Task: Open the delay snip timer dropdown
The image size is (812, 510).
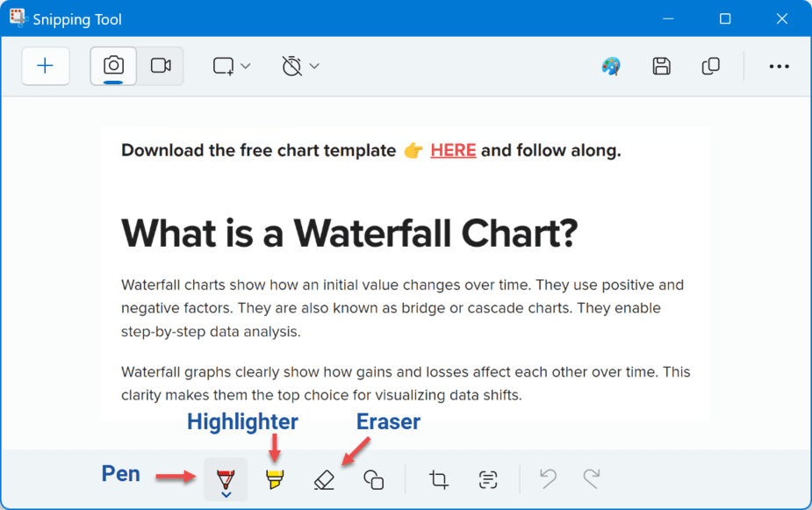Action: point(300,67)
